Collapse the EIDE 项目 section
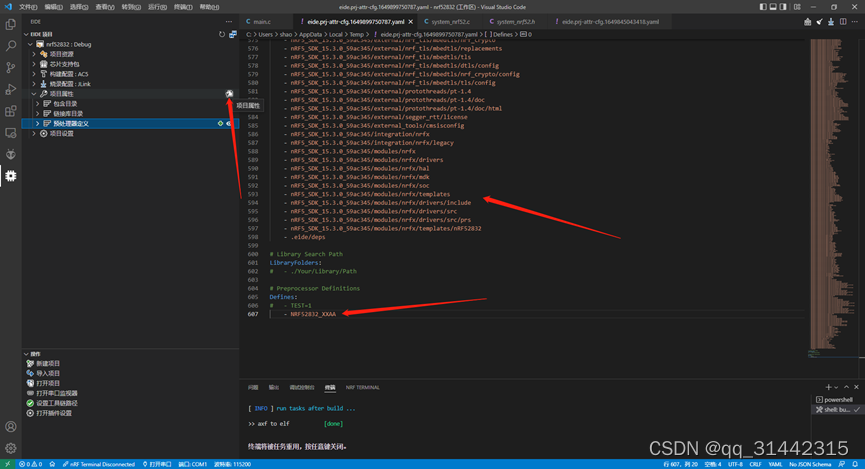The image size is (865, 469). click(26, 34)
